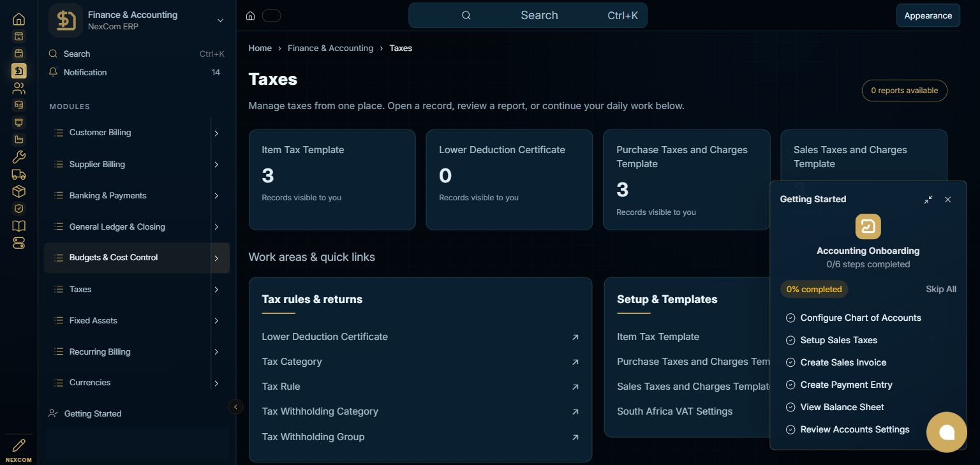Click 0 reports available pill
This screenshot has width=980, height=465.
(x=904, y=91)
